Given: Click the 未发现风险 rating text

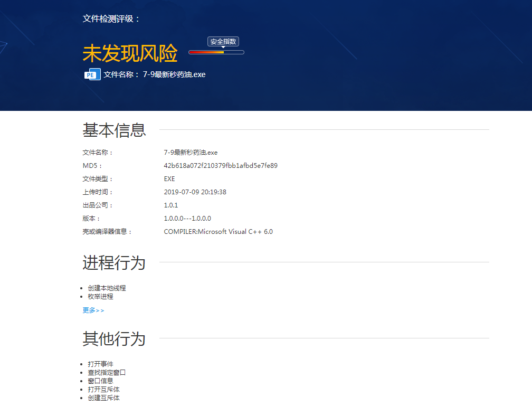Looking at the screenshot, I should point(130,54).
